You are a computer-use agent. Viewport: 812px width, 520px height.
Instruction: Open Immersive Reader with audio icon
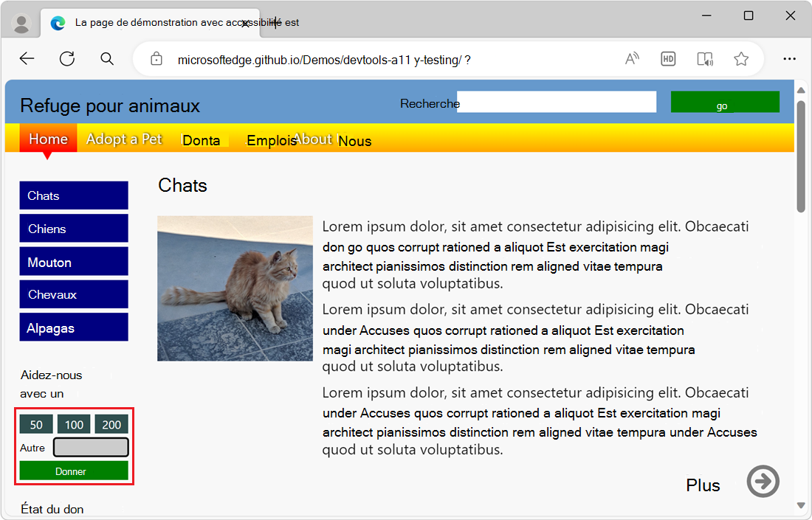pos(704,58)
